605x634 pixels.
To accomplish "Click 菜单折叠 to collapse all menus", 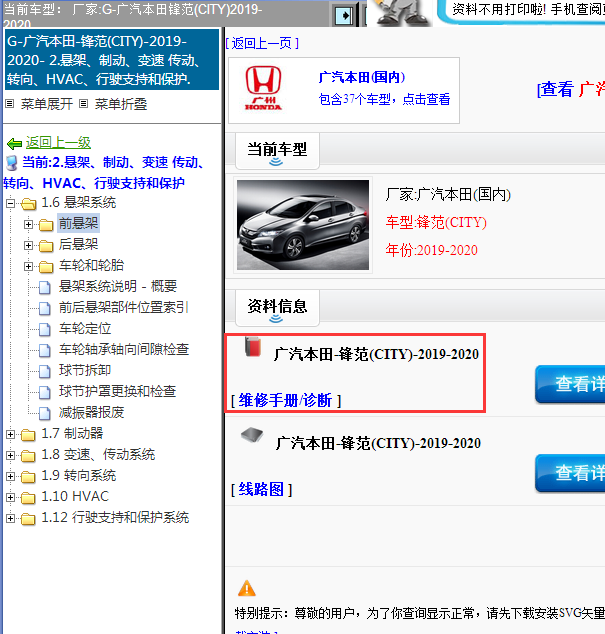I will point(121,104).
